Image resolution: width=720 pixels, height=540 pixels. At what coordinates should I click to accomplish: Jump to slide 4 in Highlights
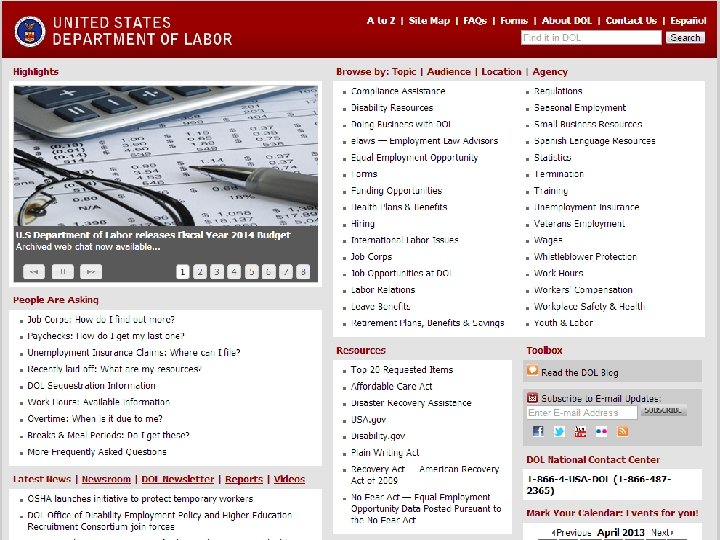coord(234,272)
